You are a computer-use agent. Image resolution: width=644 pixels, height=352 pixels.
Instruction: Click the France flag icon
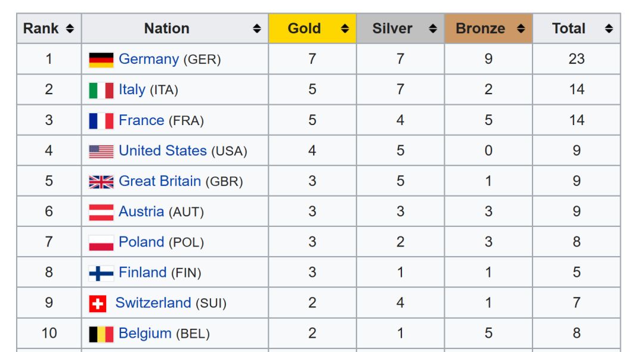(101, 121)
